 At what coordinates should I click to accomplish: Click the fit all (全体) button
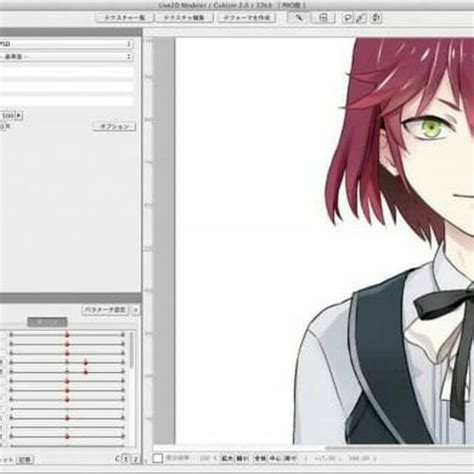(x=260, y=459)
